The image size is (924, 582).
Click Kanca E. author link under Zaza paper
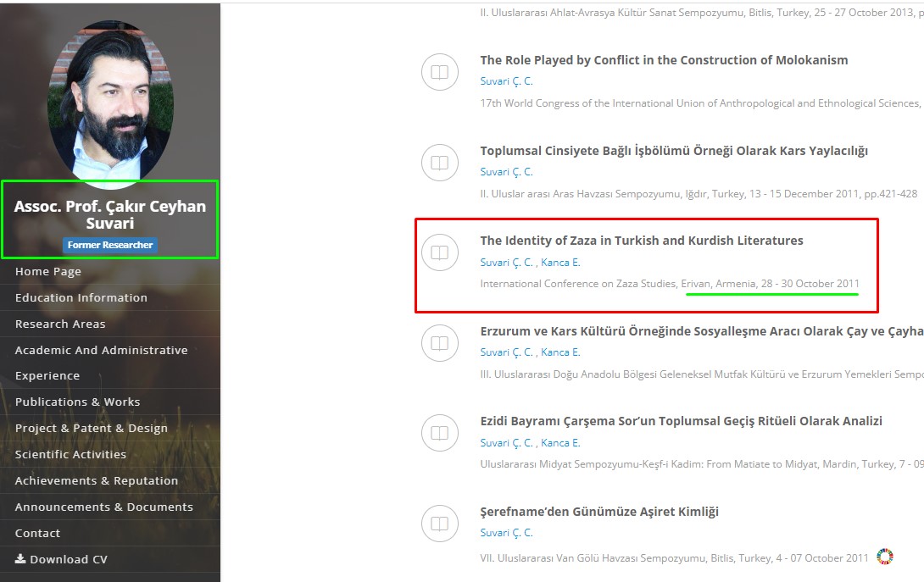[x=560, y=262]
